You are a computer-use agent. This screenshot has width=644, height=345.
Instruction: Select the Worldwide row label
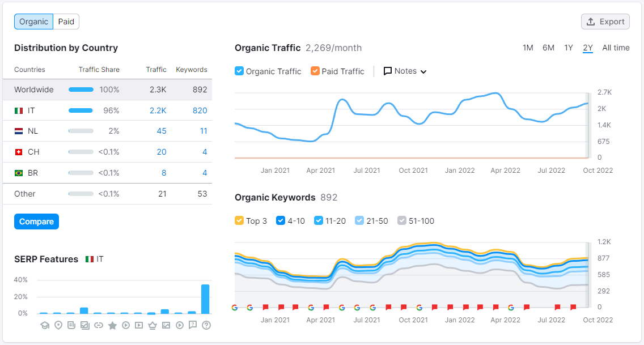tap(33, 90)
